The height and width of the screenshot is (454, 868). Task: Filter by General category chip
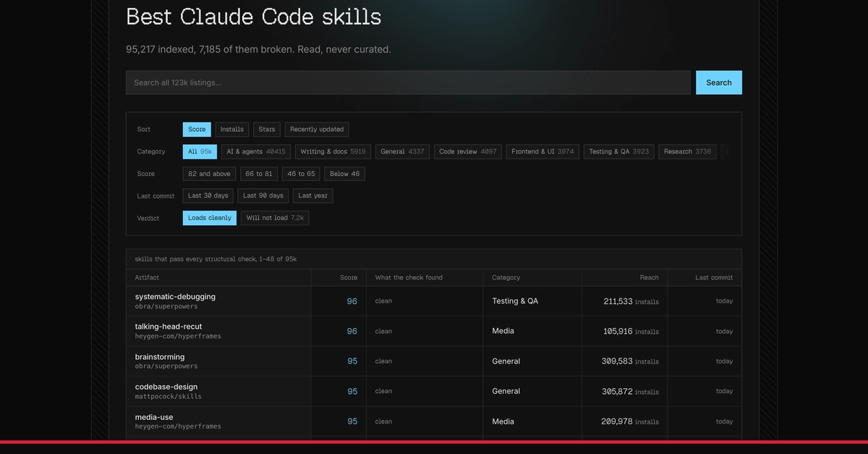[x=402, y=152]
